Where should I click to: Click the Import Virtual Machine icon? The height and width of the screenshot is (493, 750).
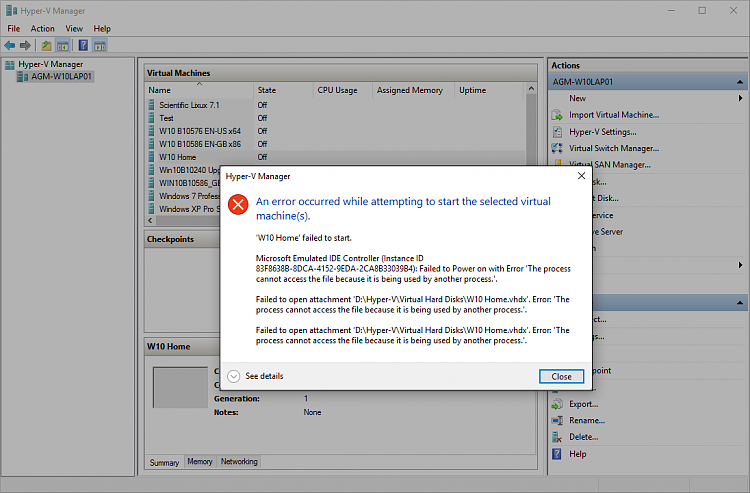pyautogui.click(x=557, y=115)
